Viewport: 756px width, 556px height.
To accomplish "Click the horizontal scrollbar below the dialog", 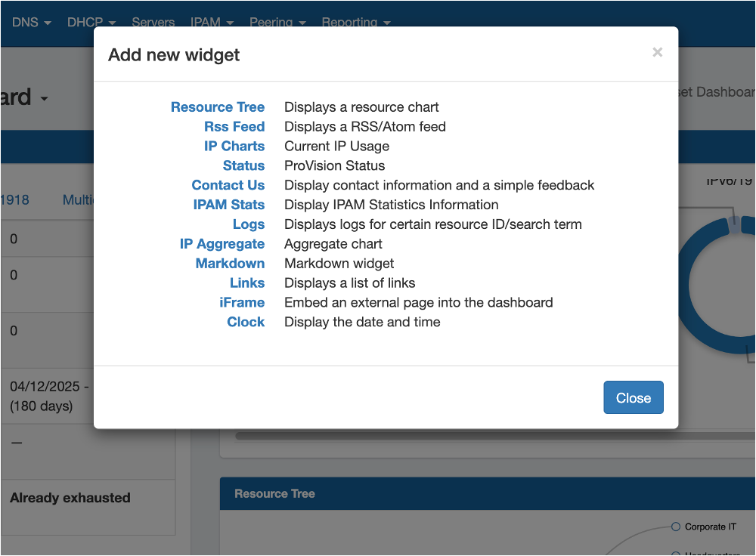I will 454,436.
